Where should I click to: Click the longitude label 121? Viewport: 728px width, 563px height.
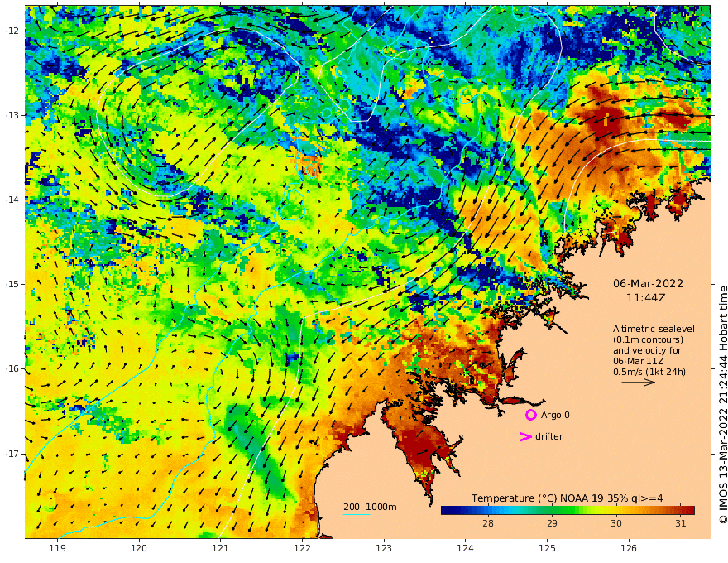(x=221, y=548)
